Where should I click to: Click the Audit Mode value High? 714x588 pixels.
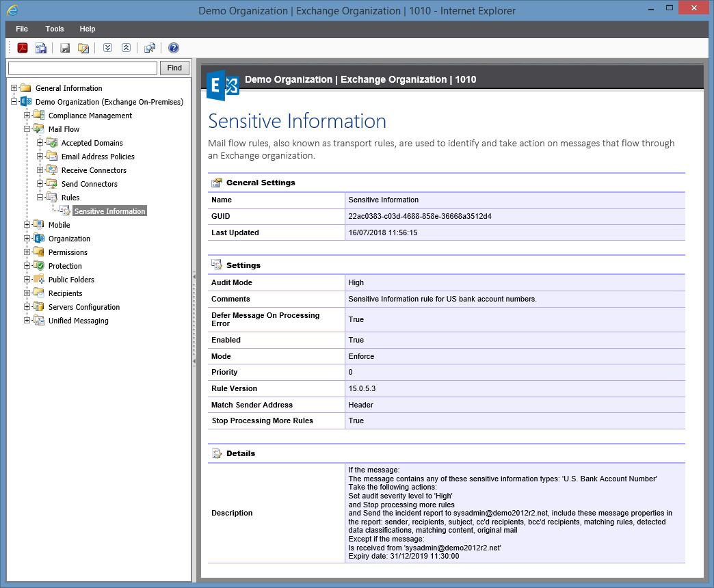tap(356, 282)
